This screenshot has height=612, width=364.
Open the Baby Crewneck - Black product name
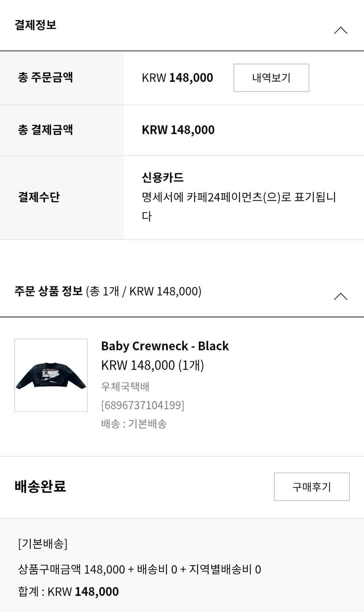165,346
